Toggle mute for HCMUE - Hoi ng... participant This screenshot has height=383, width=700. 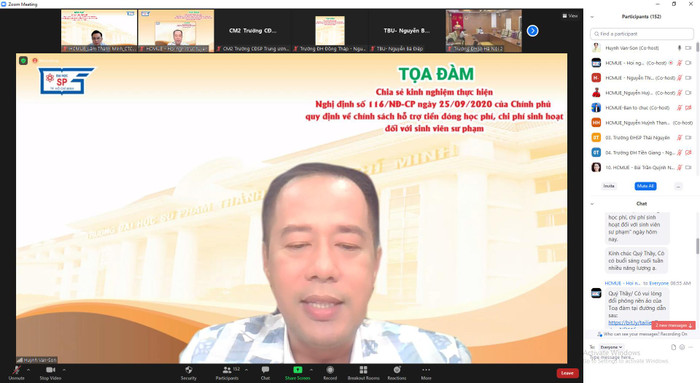[679, 63]
